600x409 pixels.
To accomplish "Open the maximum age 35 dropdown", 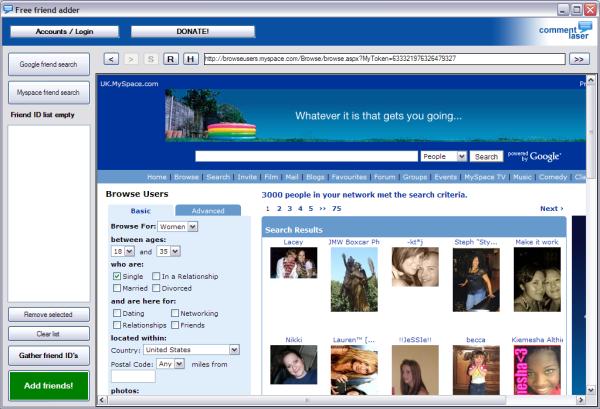I will (168, 251).
